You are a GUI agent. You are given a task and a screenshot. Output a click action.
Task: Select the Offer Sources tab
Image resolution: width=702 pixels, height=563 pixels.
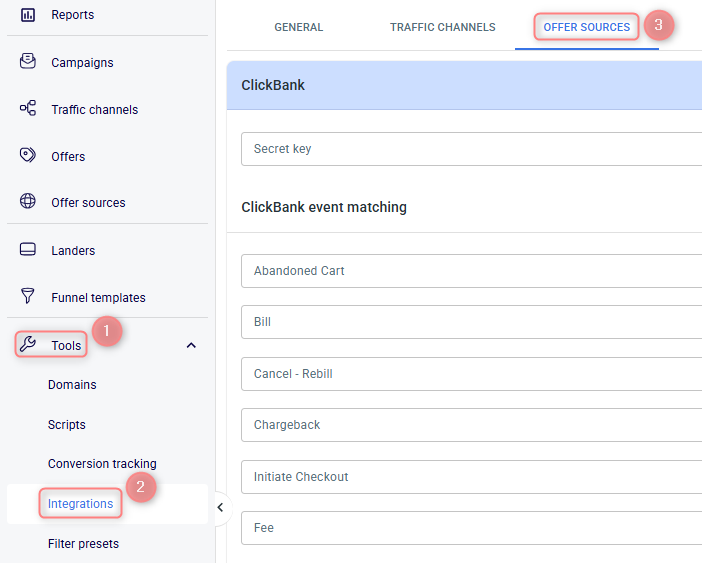point(586,27)
